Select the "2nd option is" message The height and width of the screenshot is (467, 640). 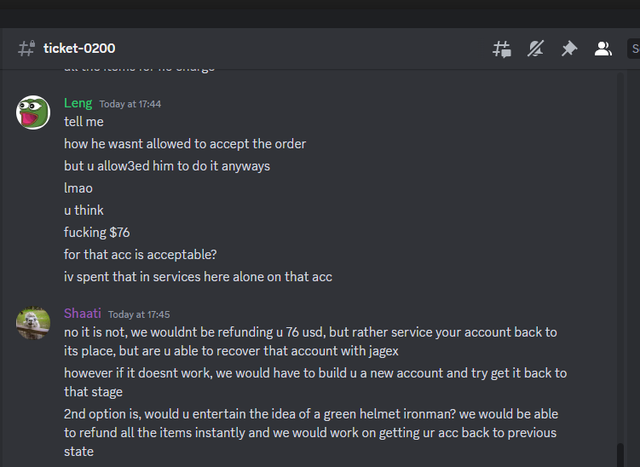click(311, 433)
